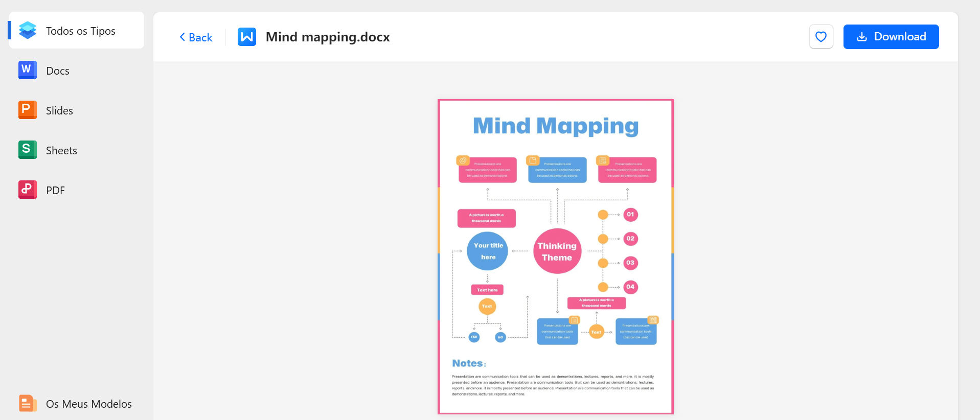Click the PDF icon in sidebar
Viewport: 980px width, 420px height.
28,190
